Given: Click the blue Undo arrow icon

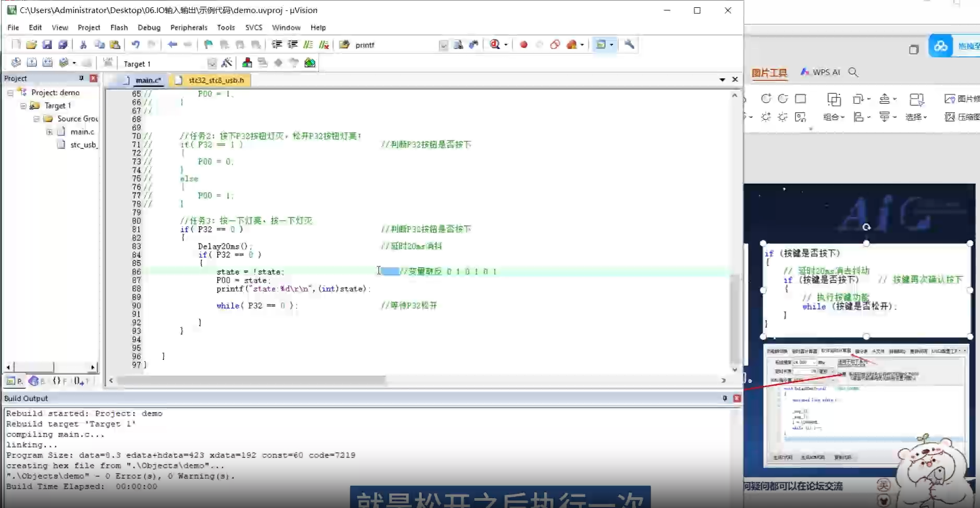Looking at the screenshot, I should coord(136,45).
